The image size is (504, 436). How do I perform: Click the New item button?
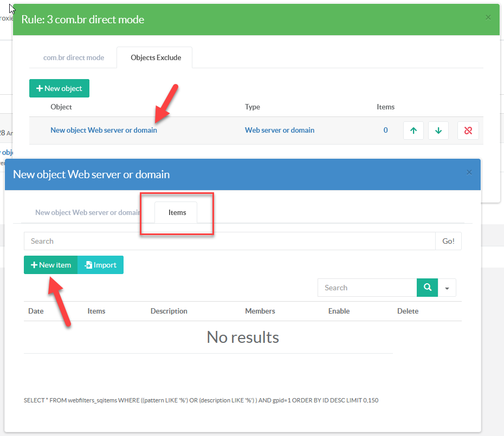coord(51,265)
